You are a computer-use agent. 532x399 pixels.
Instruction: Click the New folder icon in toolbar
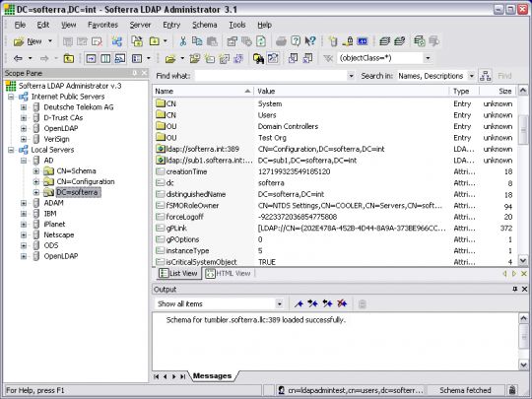click(x=19, y=41)
